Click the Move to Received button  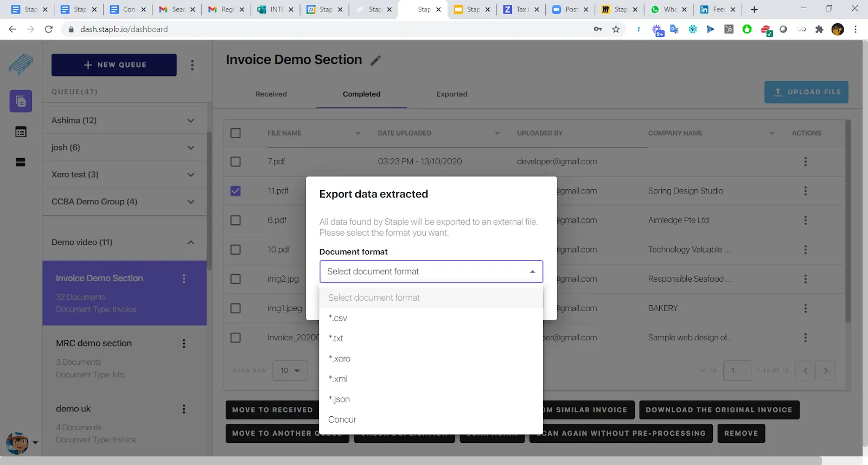coord(272,410)
